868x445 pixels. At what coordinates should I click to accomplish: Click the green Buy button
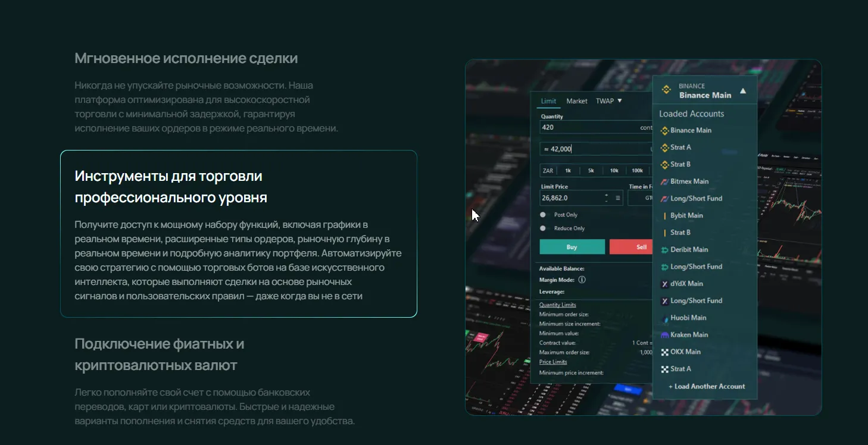click(x=572, y=247)
